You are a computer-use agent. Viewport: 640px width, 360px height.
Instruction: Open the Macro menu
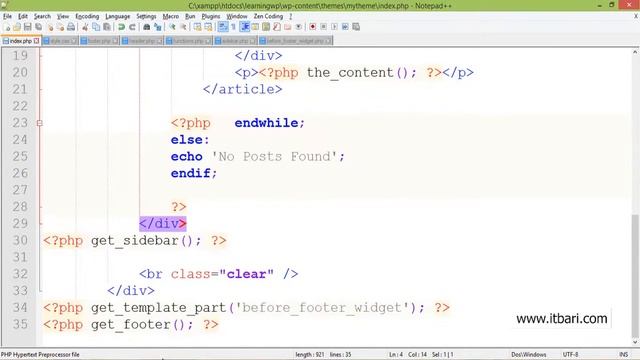(x=171, y=16)
